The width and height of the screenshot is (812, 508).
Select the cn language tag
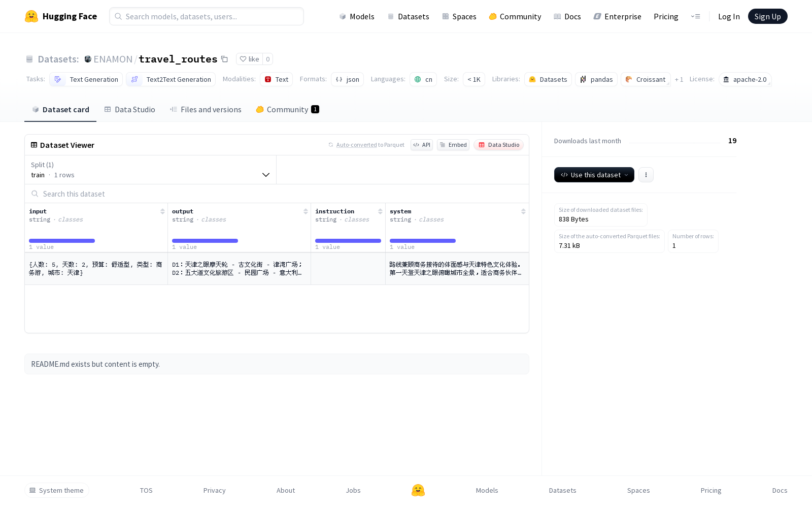pyautogui.click(x=423, y=79)
